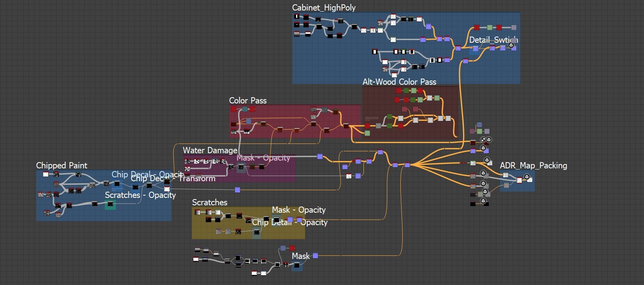Select purple hub node fanning orange wires
Screen dimensions: 644x285
click(x=407, y=165)
